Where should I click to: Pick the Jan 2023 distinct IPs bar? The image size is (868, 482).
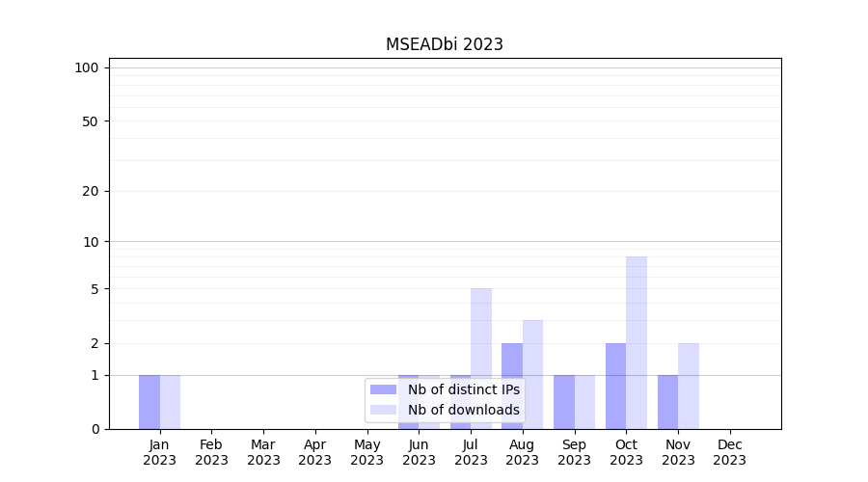[149, 402]
